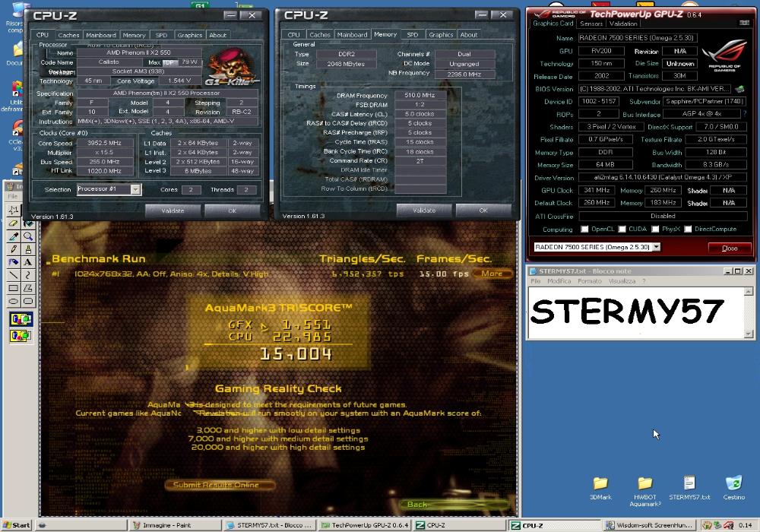Switch to TechPowerUp GPU-Z taskbar item
Viewport: 760px width, 532px height.
[x=365, y=525]
